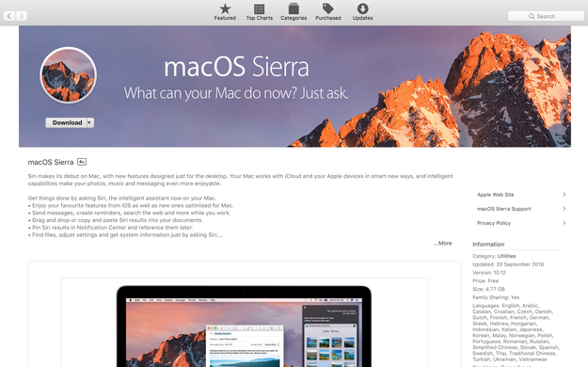Open the Download button dropdown arrow

click(90, 122)
